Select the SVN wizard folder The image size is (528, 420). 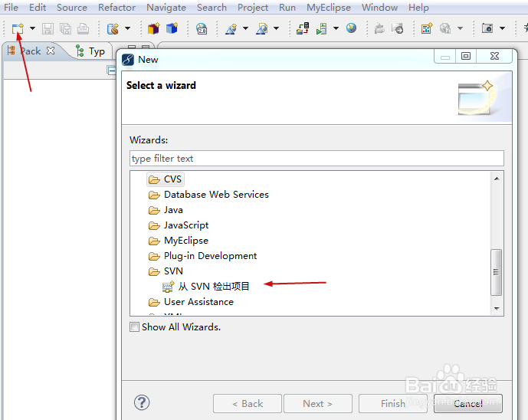tap(166, 271)
